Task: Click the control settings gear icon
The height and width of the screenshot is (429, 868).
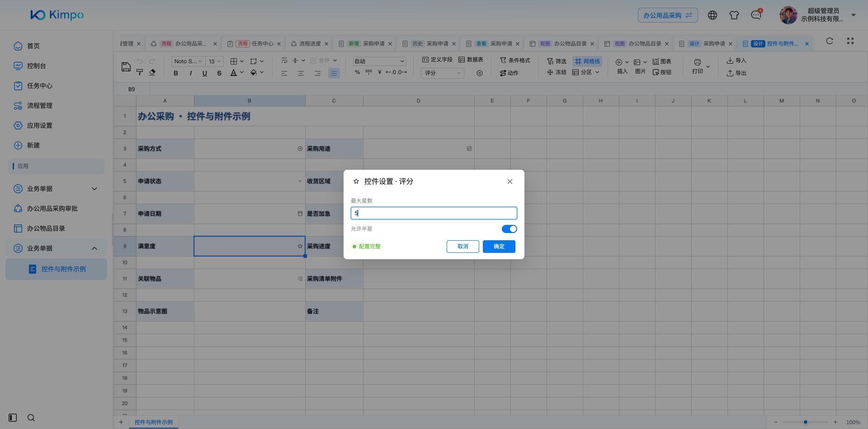Action: point(480,73)
